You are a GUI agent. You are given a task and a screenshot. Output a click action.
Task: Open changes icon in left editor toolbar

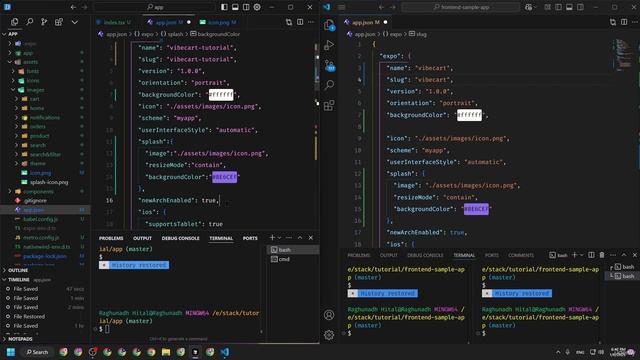[289, 22]
